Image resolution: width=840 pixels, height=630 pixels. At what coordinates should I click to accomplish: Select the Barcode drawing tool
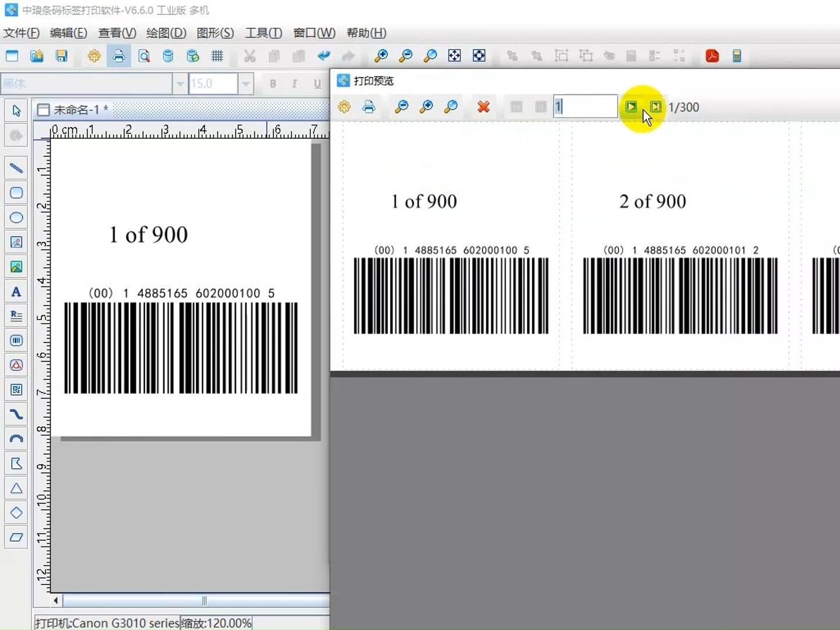coord(16,341)
